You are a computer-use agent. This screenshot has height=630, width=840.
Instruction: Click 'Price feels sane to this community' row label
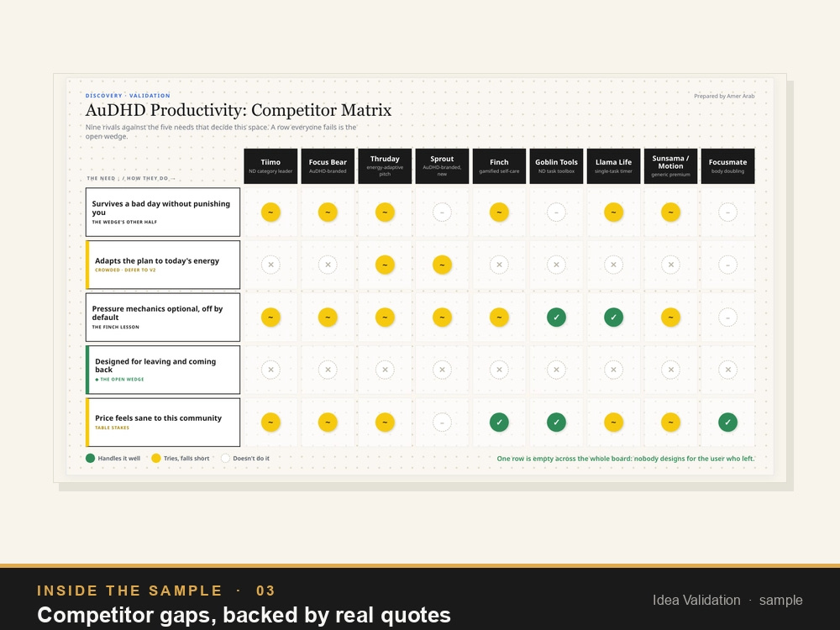click(163, 423)
